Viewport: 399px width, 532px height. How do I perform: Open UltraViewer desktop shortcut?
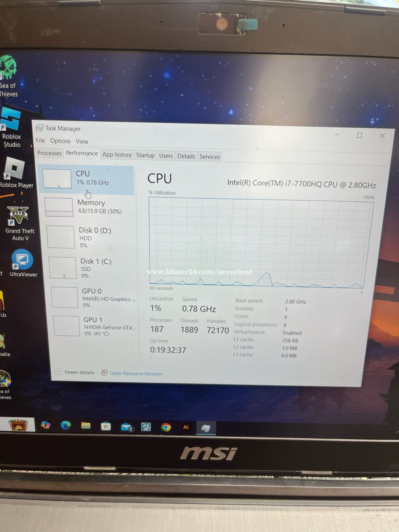coord(23,263)
